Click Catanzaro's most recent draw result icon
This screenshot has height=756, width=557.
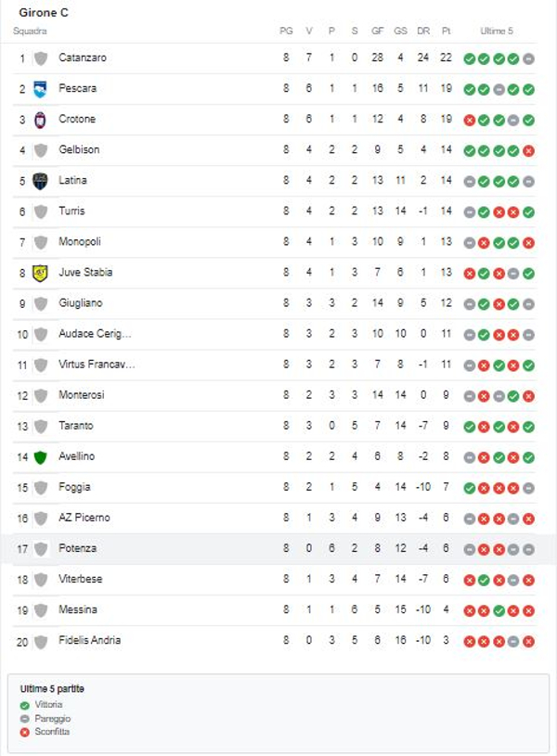tap(528, 58)
